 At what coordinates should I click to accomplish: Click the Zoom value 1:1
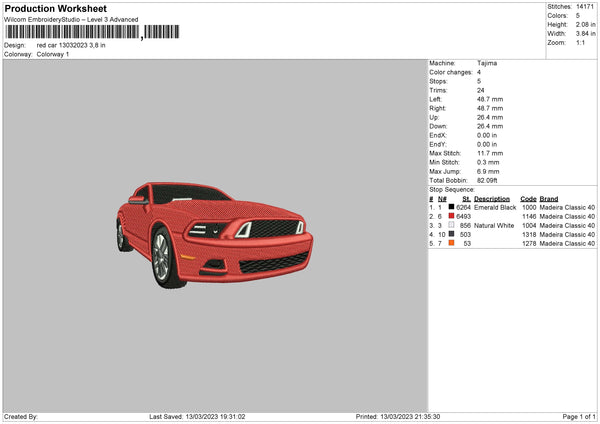(580, 42)
